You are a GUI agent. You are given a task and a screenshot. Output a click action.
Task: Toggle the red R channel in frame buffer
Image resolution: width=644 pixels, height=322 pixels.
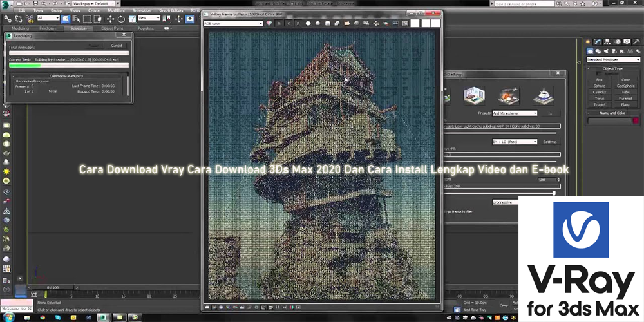pos(279,23)
